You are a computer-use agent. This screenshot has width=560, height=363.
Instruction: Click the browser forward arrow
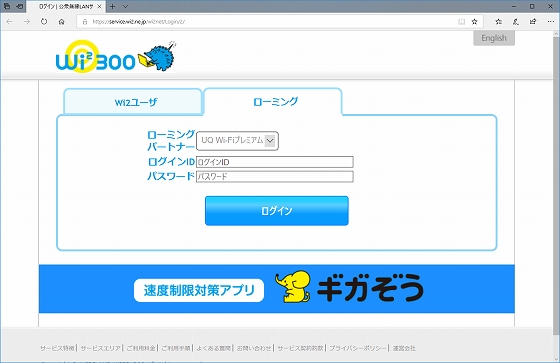[x=27, y=22]
